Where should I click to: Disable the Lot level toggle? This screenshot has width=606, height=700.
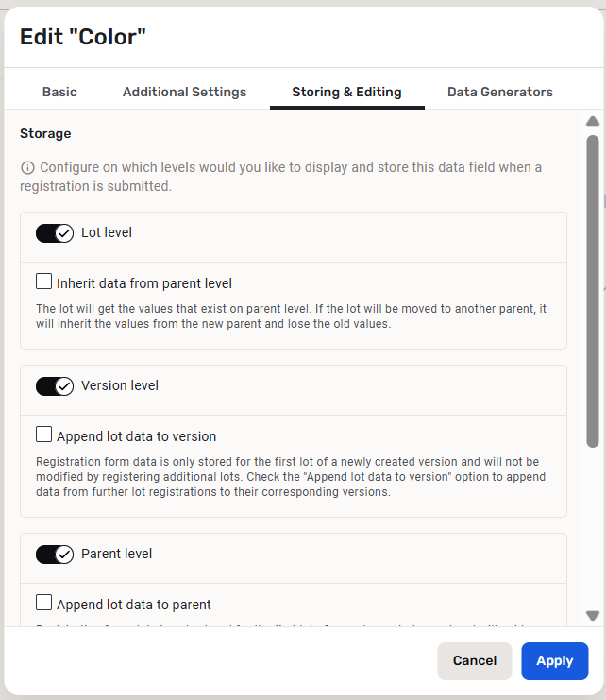55,232
